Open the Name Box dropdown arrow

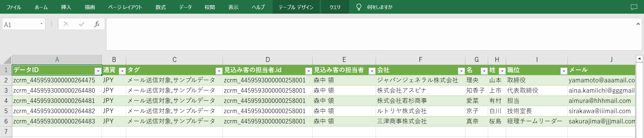click(x=41, y=24)
